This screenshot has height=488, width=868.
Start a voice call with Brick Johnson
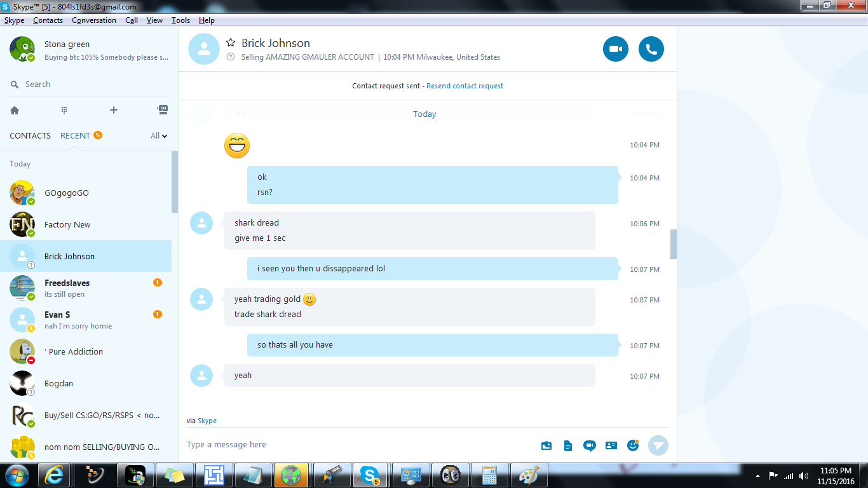coord(651,49)
